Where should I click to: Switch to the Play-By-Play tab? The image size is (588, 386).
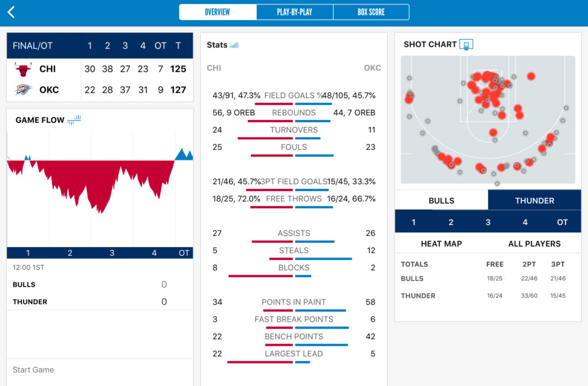click(x=295, y=12)
